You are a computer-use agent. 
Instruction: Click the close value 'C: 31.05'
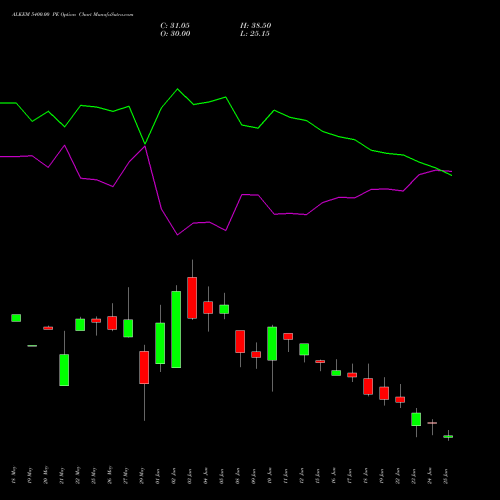click(175, 26)
